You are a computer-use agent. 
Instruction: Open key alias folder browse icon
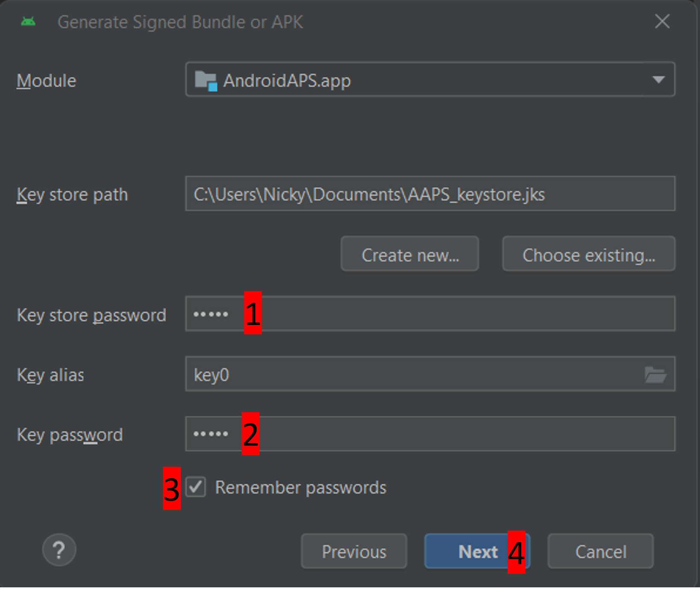coord(655,375)
